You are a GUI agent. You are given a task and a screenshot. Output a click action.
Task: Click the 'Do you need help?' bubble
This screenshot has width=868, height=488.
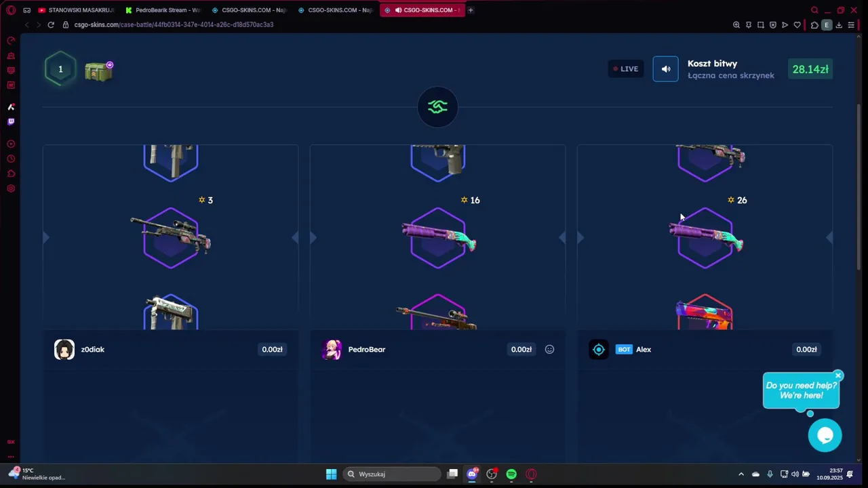pyautogui.click(x=801, y=390)
